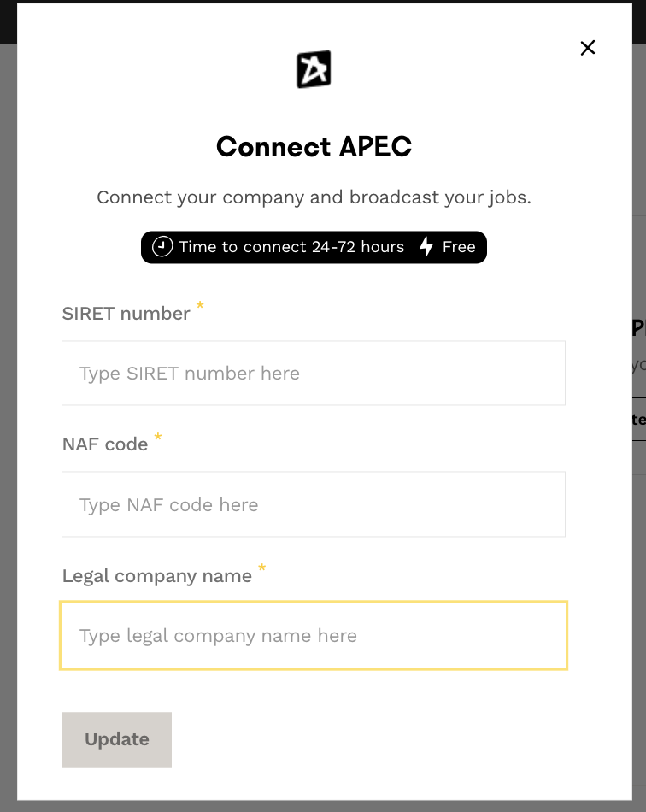Click the yellow asterisk beside NAF code

pos(158,437)
